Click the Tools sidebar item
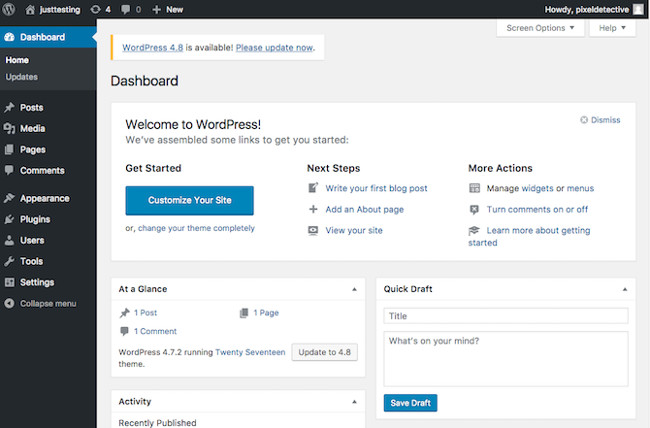650x428 pixels. 31,261
